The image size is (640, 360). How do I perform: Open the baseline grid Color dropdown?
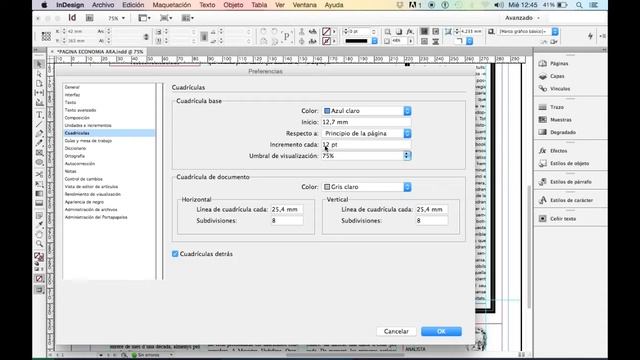click(366, 111)
